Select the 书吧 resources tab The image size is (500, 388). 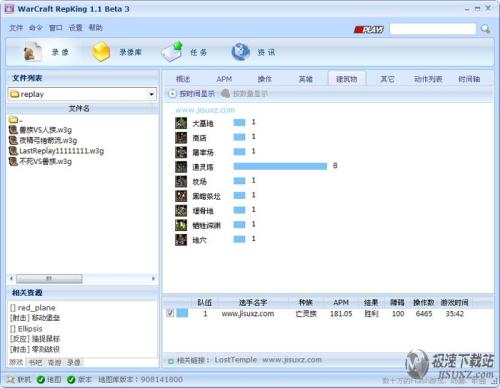[35, 362]
